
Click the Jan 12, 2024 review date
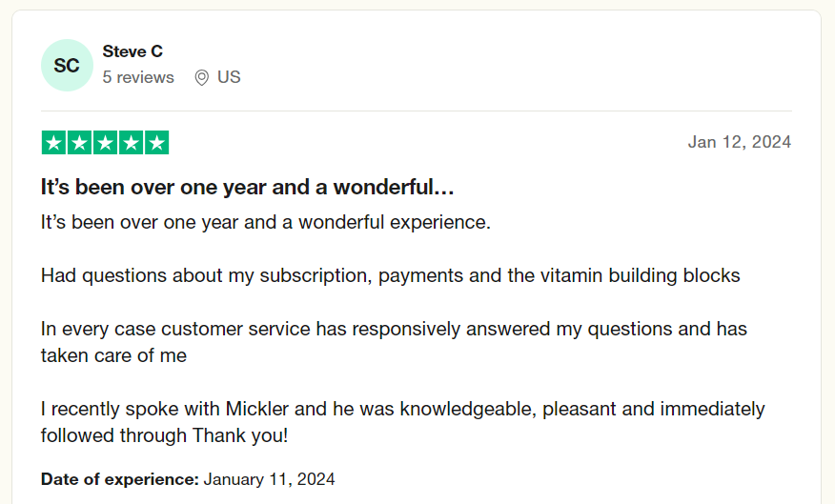pos(740,142)
